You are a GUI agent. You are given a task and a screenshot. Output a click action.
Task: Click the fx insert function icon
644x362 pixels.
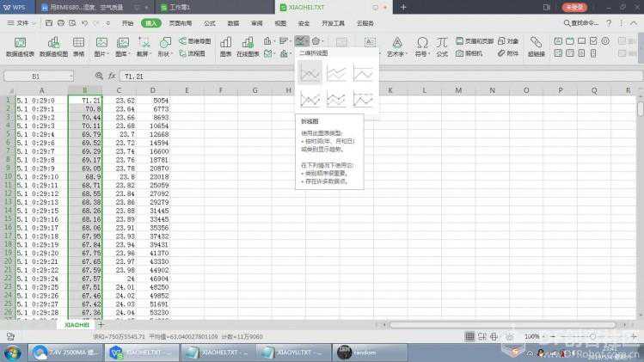coord(111,76)
